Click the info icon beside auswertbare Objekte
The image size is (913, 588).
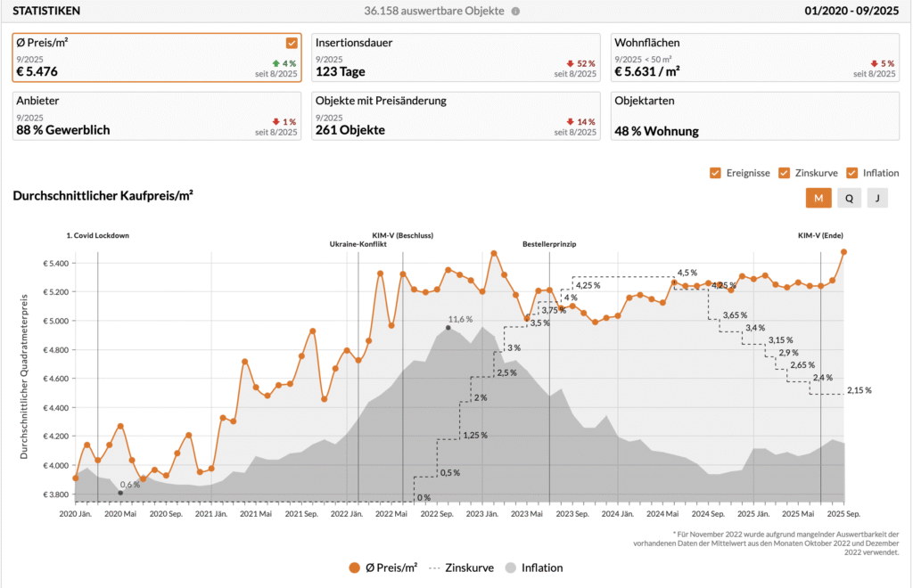click(515, 12)
